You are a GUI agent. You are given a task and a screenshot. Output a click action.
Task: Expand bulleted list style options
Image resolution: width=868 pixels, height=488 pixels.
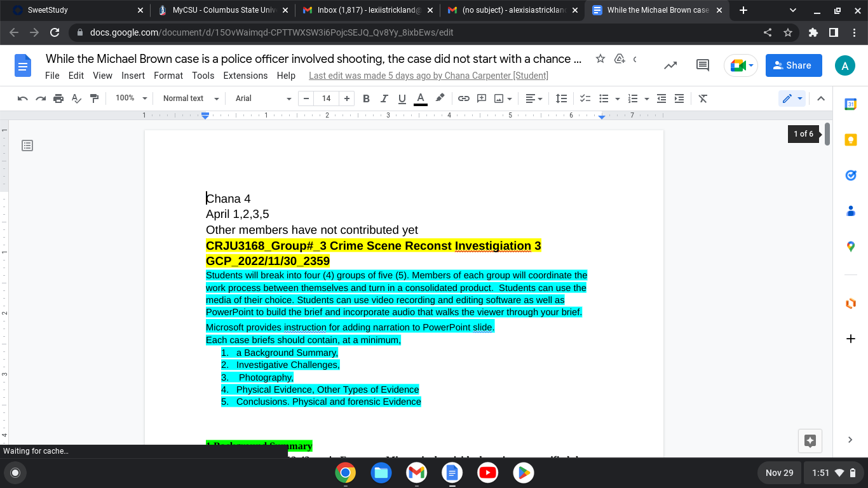[x=618, y=98]
